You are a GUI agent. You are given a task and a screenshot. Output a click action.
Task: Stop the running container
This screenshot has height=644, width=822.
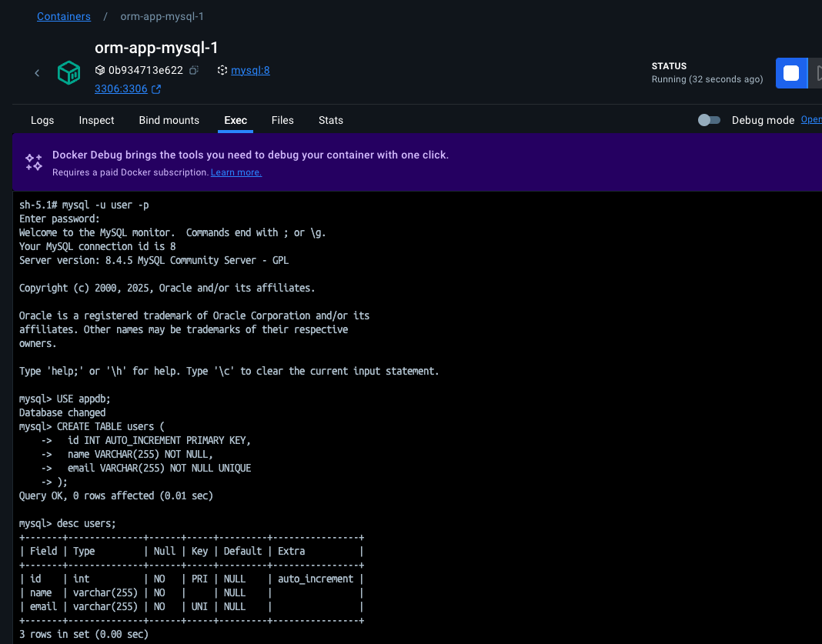(x=791, y=73)
